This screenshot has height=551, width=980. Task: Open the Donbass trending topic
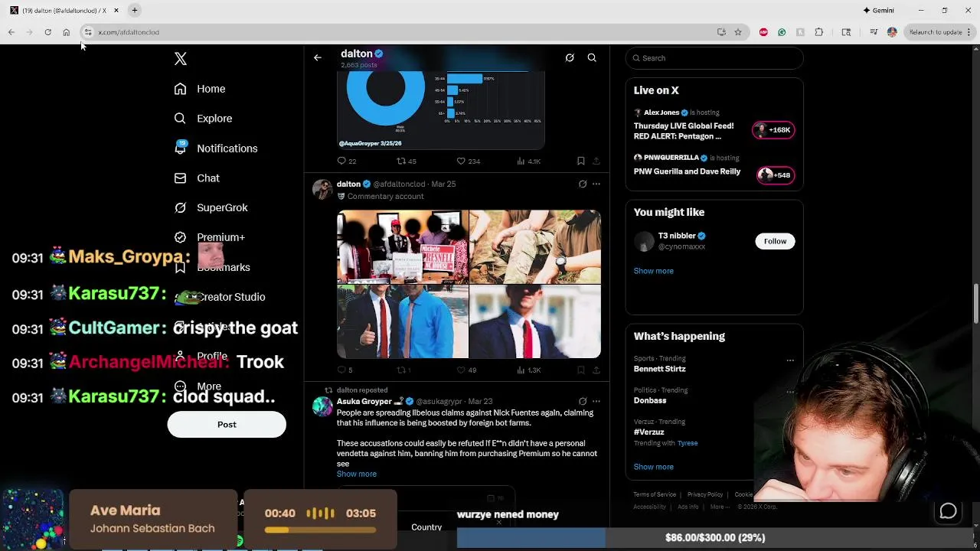[x=650, y=400]
